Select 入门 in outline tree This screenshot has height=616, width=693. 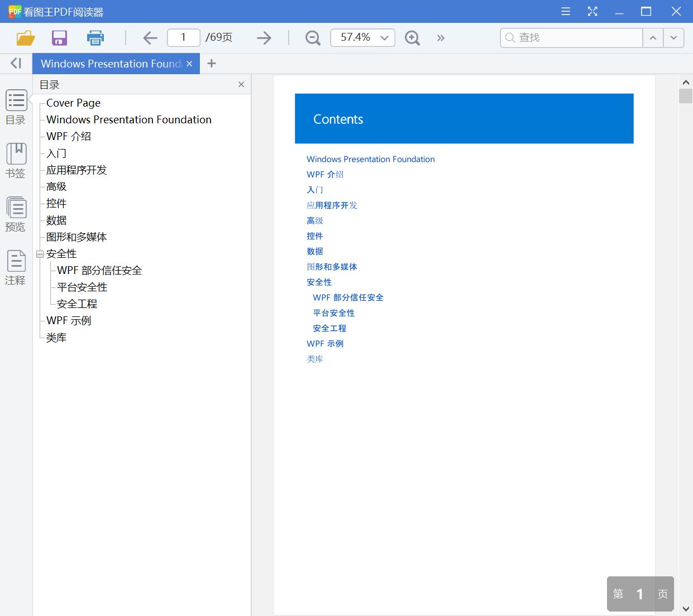(x=56, y=153)
